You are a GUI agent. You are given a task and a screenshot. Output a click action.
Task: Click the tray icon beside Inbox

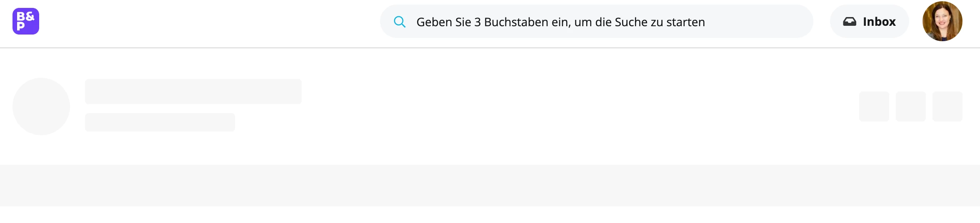click(850, 22)
